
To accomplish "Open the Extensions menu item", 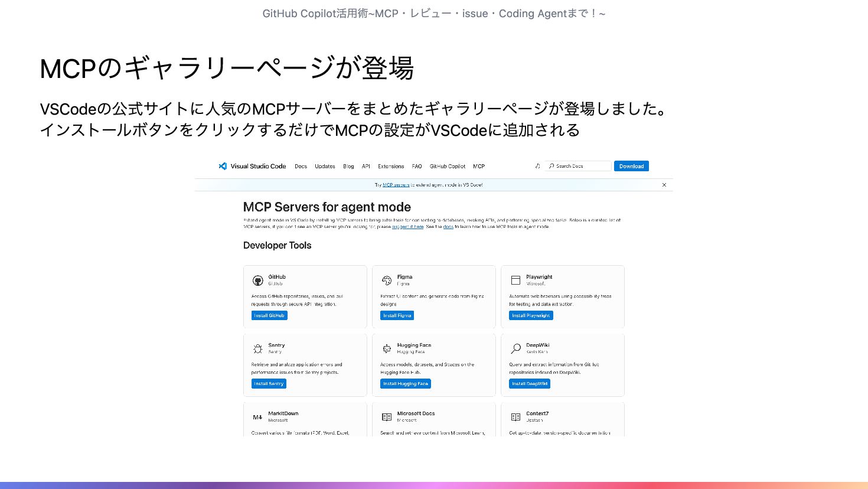I will coord(391,167).
